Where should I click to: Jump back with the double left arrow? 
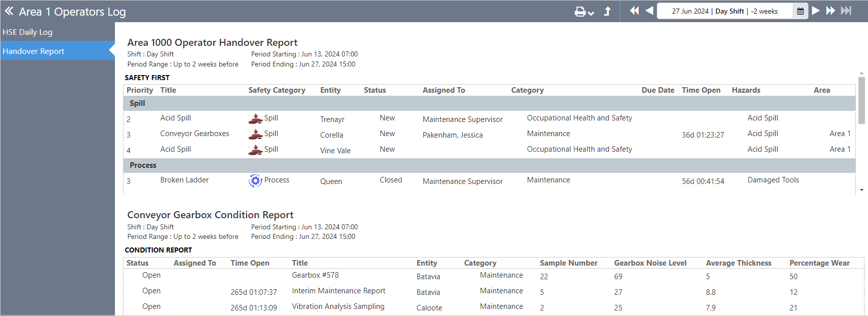coord(634,11)
